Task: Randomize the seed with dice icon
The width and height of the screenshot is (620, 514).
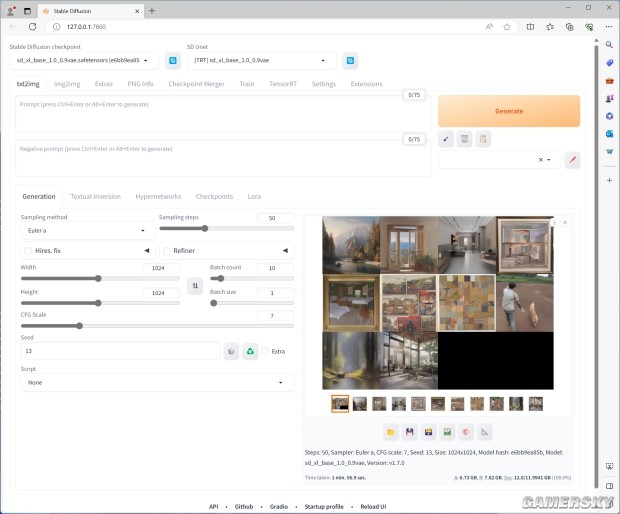Action: [x=231, y=351]
